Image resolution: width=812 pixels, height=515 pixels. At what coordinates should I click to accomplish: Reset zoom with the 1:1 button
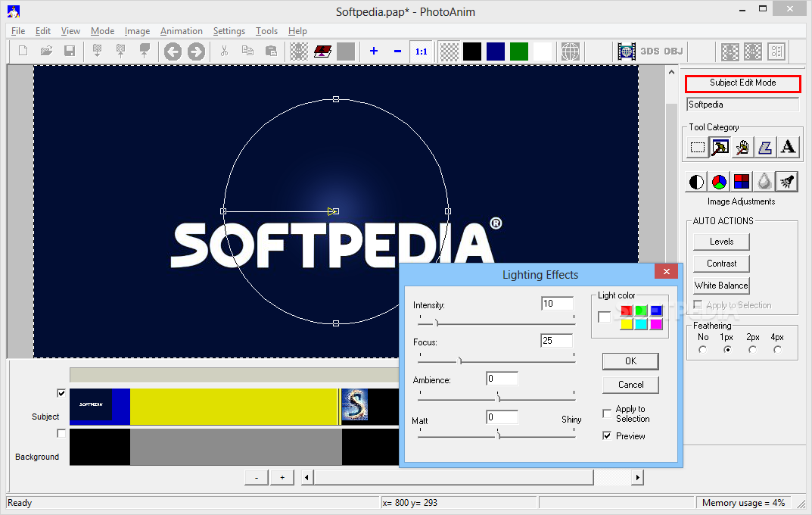pyautogui.click(x=421, y=51)
